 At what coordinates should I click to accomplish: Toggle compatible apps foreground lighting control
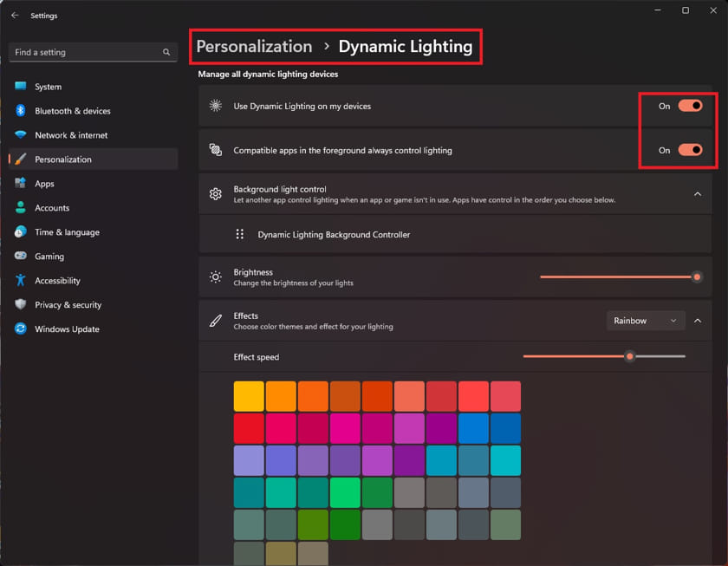click(691, 150)
